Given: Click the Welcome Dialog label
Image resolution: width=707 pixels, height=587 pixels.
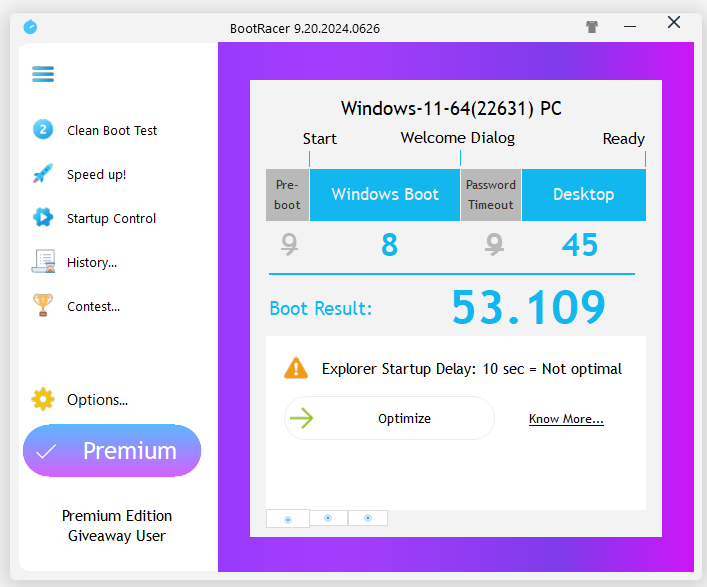Looking at the screenshot, I should coord(458,138).
